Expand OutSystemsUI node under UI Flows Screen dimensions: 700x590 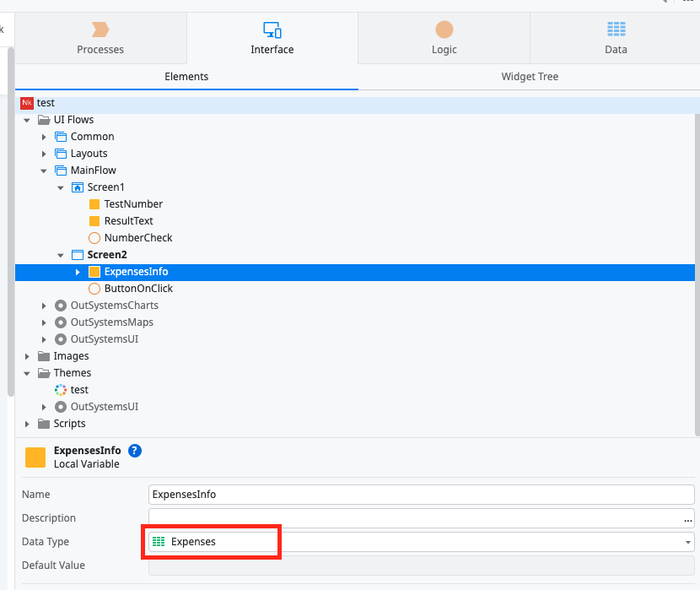[x=44, y=339]
